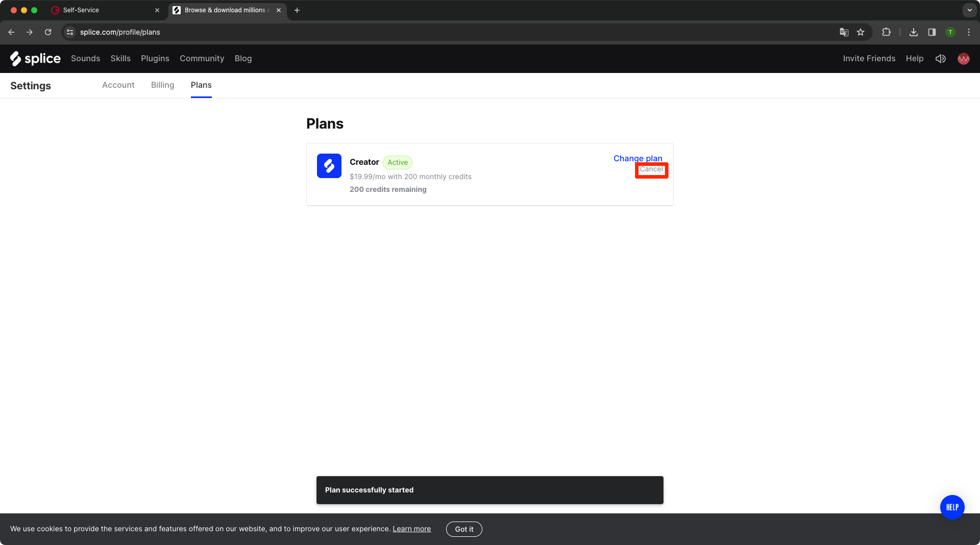Viewport: 980px width, 545px height.
Task: Open Chrome three-dot menu
Action: (x=968, y=32)
